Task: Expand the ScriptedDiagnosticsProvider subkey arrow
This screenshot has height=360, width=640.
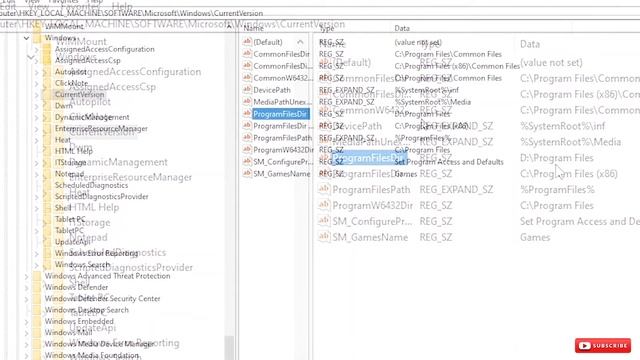Action: pyautogui.click(x=36, y=197)
